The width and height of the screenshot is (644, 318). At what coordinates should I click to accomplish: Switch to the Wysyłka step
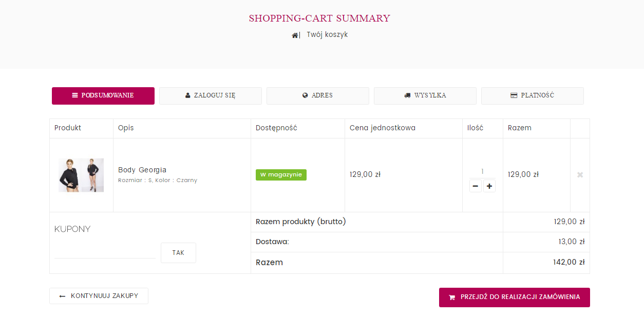[x=425, y=96]
